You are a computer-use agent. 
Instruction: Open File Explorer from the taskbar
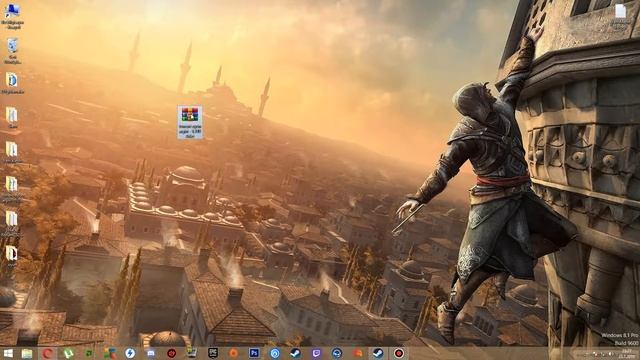coord(27,353)
